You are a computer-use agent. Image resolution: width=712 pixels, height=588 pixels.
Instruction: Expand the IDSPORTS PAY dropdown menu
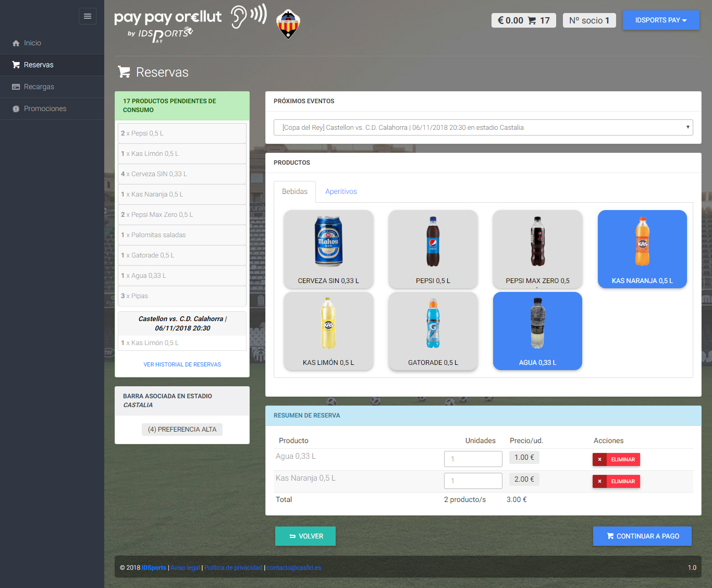[x=660, y=20]
